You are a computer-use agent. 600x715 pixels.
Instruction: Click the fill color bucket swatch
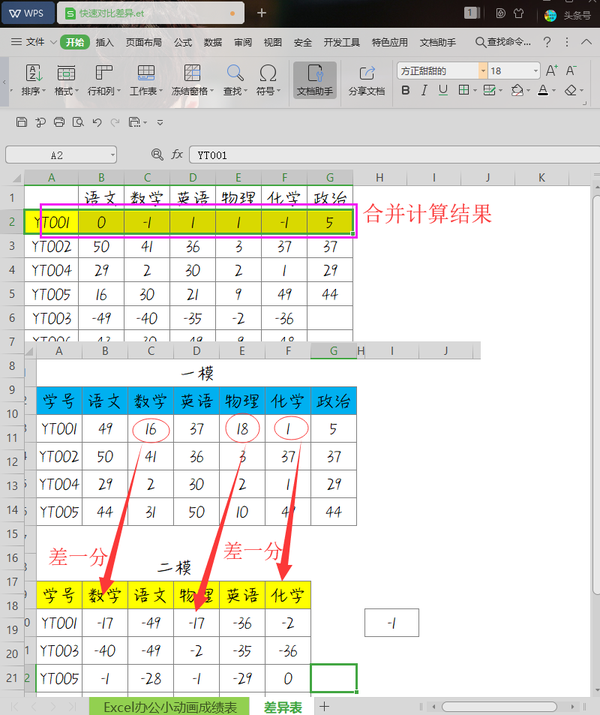(517, 90)
